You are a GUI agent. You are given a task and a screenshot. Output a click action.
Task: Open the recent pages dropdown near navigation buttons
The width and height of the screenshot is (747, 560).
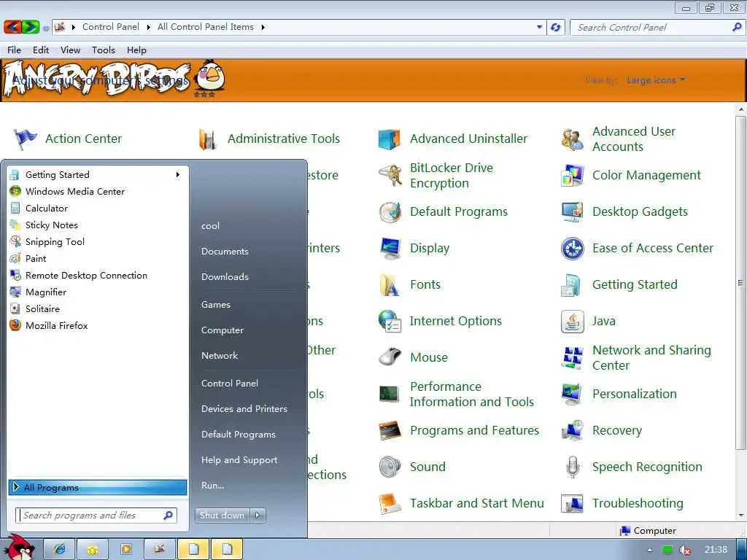pyautogui.click(x=46, y=28)
